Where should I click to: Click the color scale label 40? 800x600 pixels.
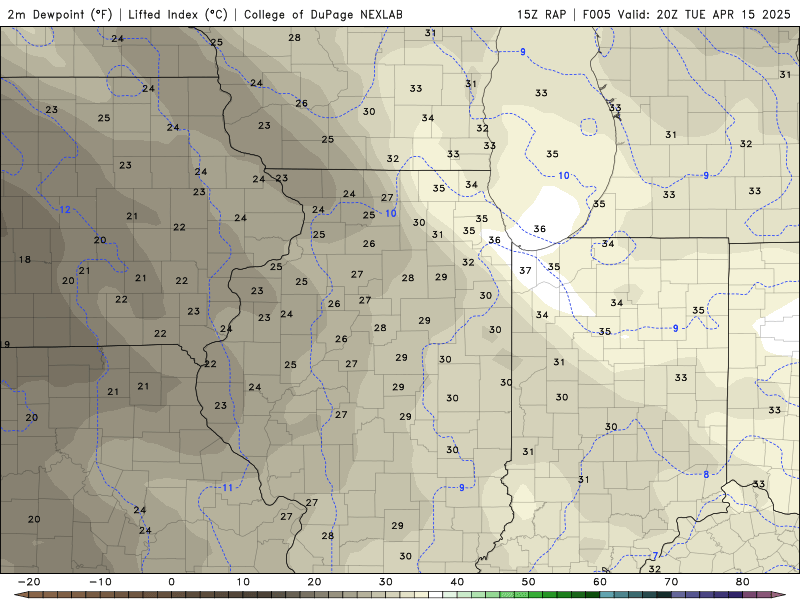pos(457,582)
